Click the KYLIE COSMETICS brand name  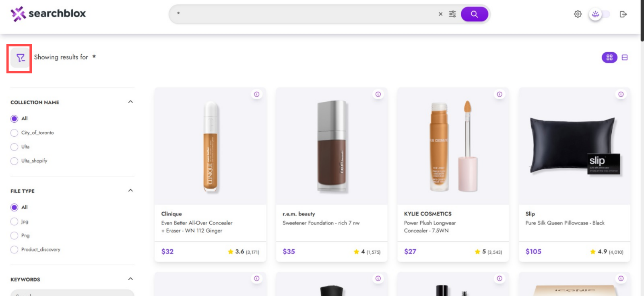[428, 214]
